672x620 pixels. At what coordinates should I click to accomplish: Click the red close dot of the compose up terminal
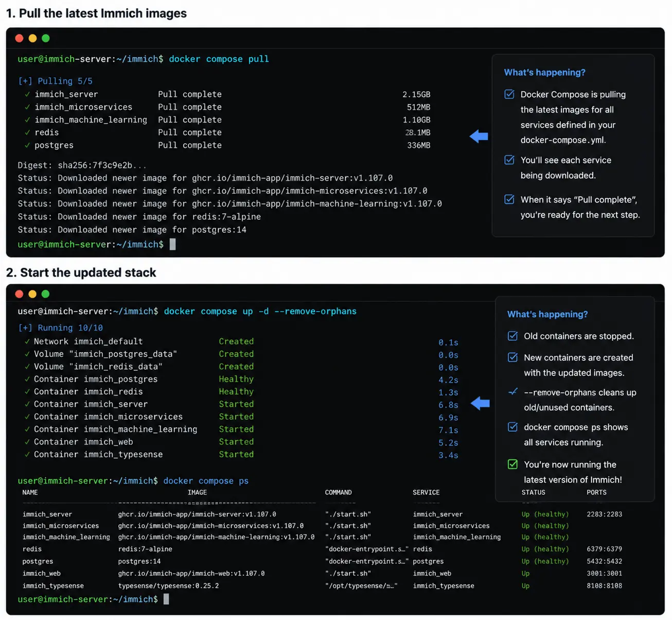tap(20, 294)
